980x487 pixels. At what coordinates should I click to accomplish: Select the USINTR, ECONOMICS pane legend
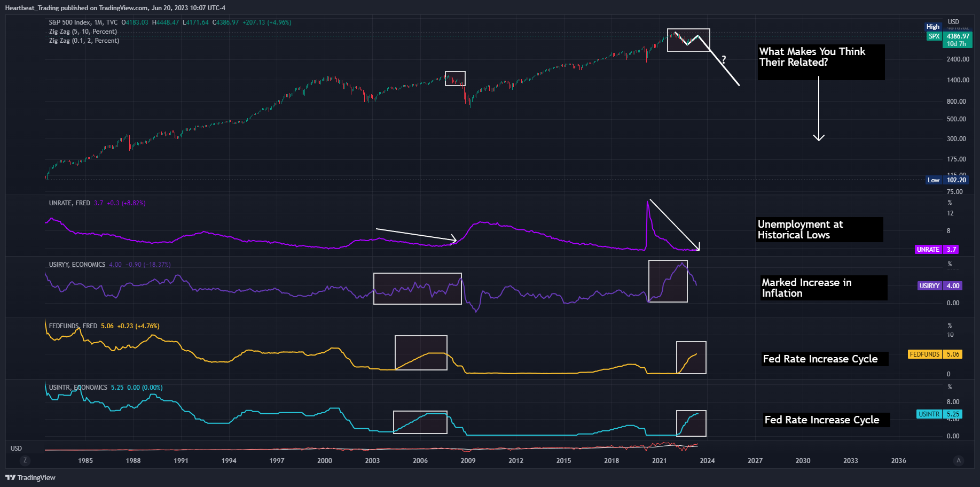tap(78, 388)
